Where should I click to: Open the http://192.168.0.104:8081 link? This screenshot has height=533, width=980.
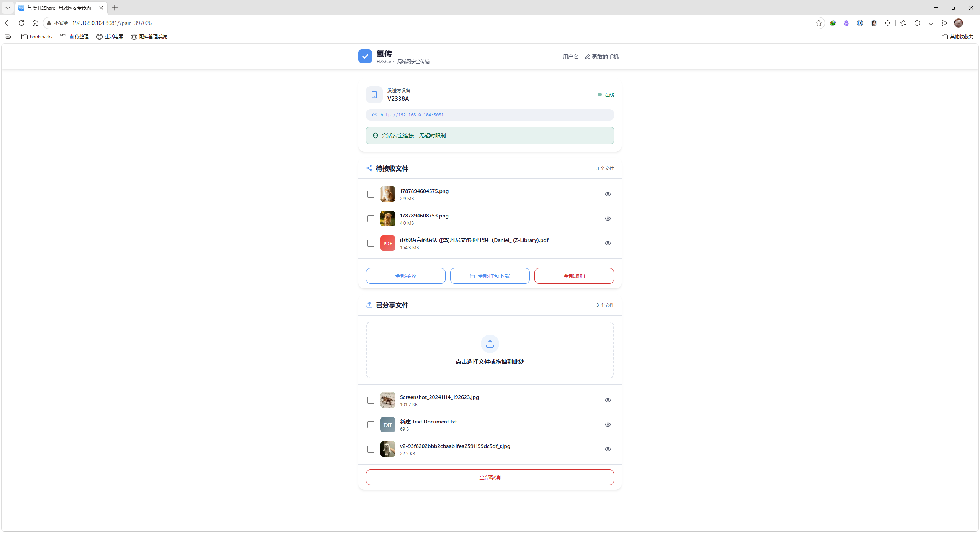[x=412, y=115]
